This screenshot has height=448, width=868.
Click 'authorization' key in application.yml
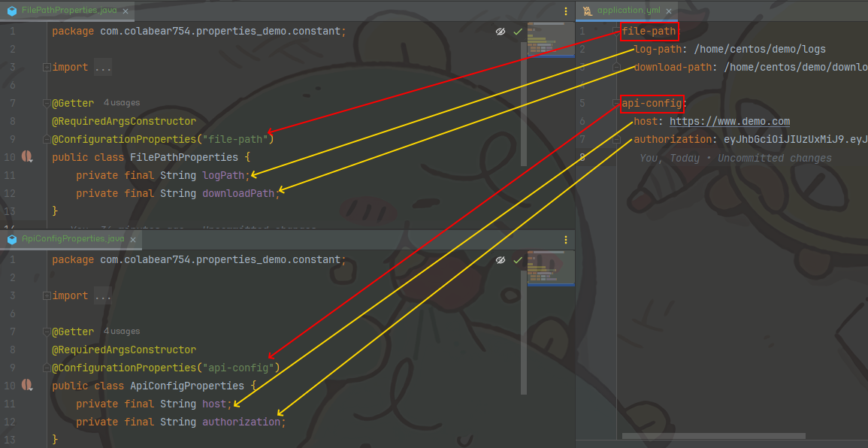pos(673,140)
